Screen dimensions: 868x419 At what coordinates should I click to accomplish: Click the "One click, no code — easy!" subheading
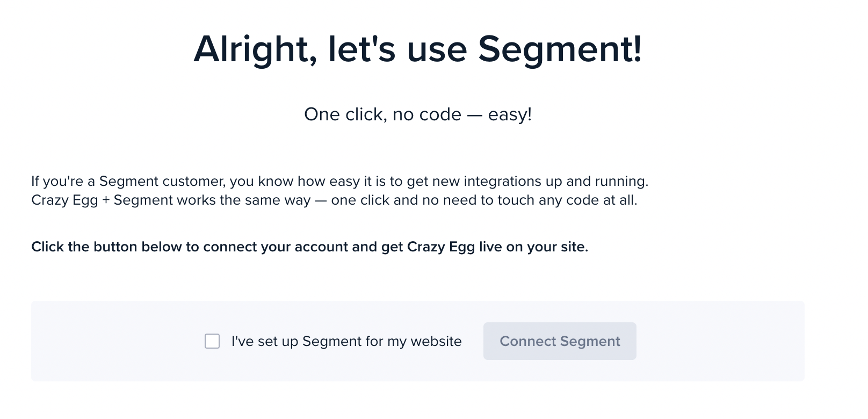pyautogui.click(x=418, y=114)
